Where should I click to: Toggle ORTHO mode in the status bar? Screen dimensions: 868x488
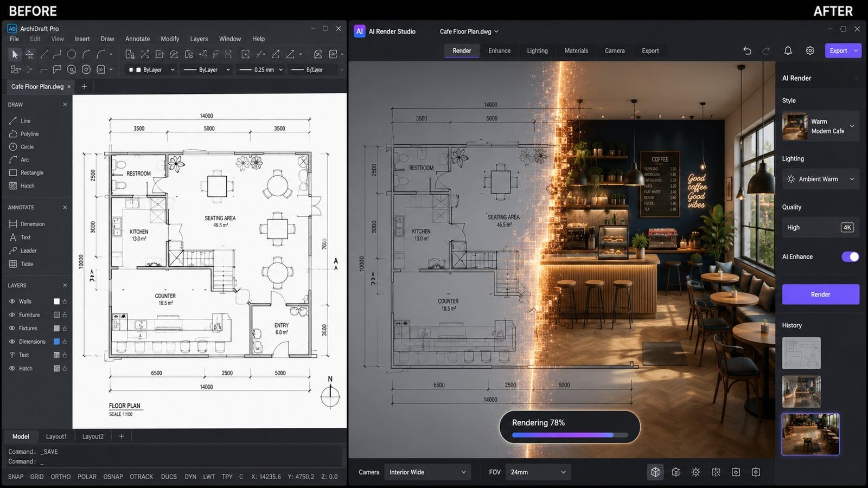click(x=61, y=477)
